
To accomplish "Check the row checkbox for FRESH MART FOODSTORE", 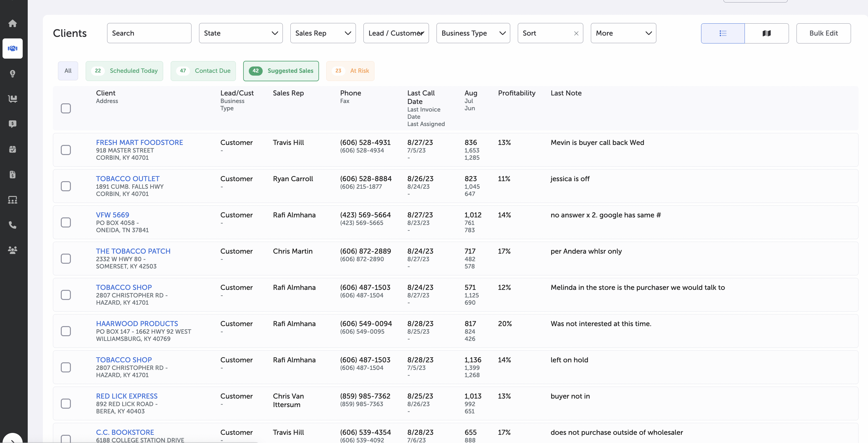I will coord(66,150).
